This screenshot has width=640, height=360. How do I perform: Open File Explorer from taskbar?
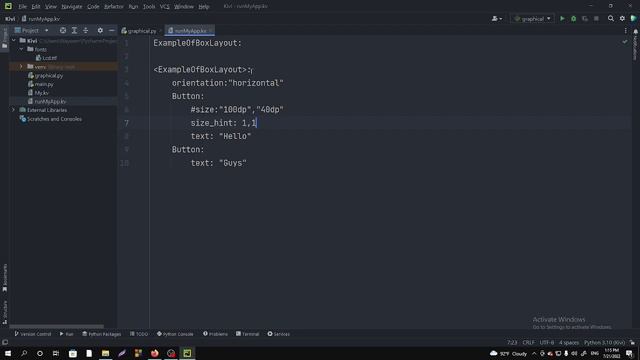[105, 353]
